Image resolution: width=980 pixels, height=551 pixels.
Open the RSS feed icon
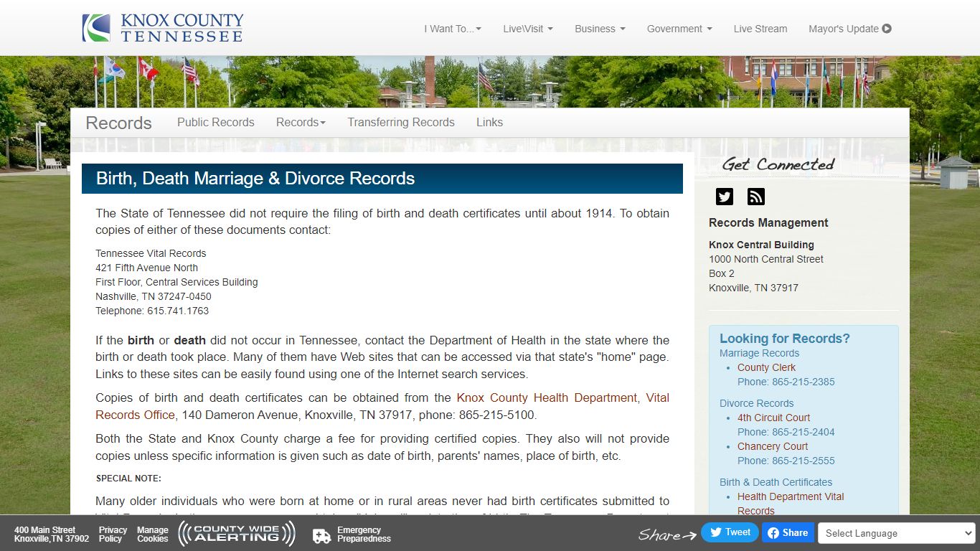click(756, 197)
